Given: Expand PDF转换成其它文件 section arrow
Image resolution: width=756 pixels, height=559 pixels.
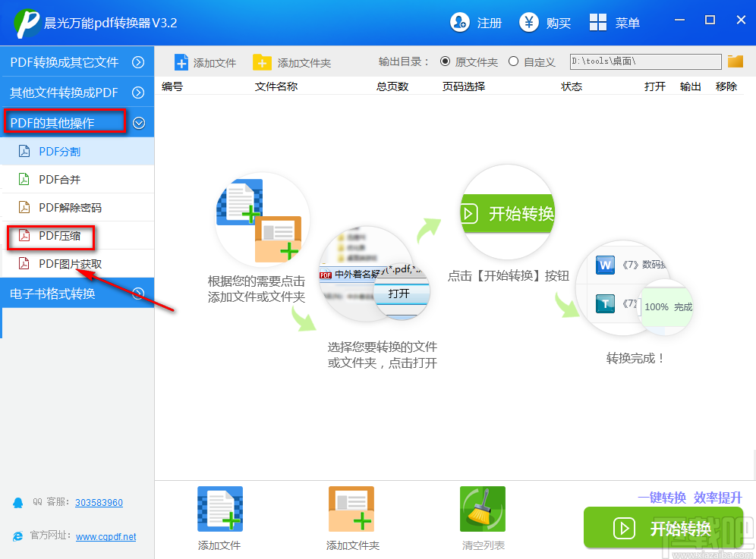Looking at the screenshot, I should tap(138, 62).
